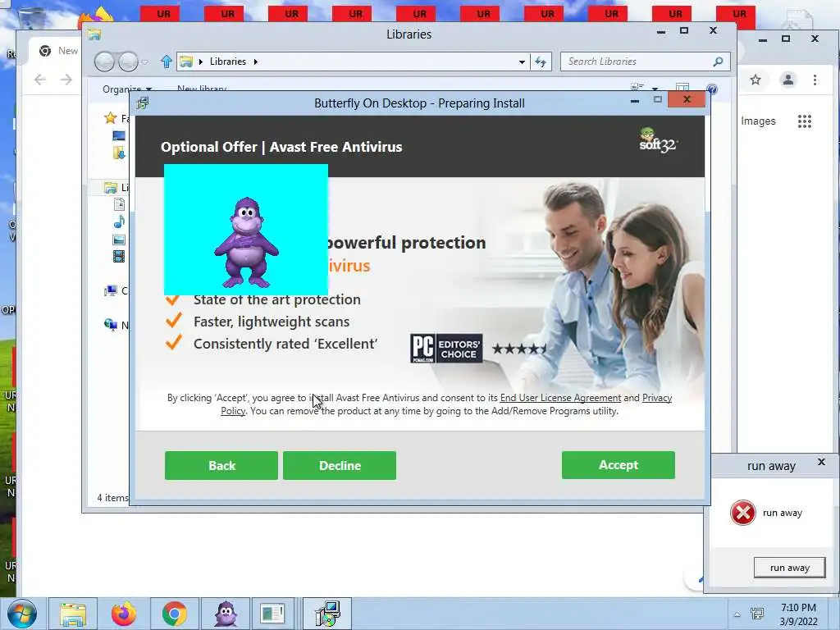Switch to Chrome on the taskbar

tap(175, 614)
